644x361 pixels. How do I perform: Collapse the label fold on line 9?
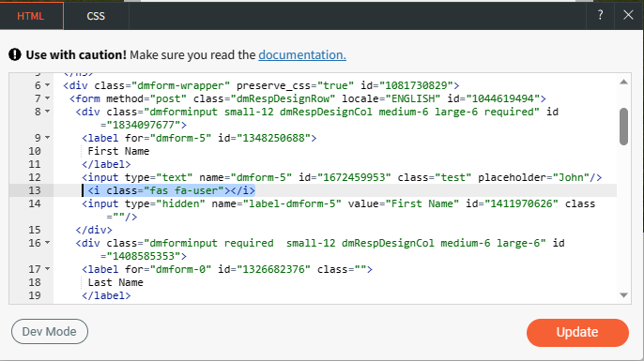[x=48, y=138]
